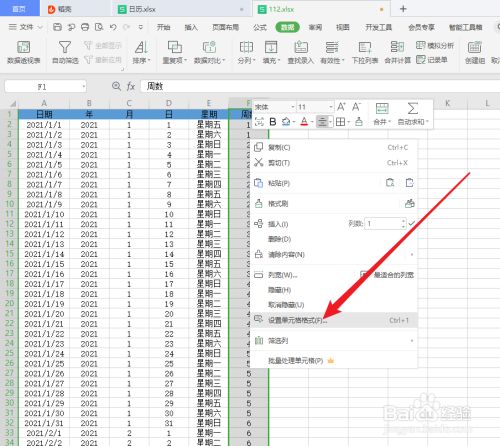Expand the 清除内容(N) submenu arrow
The height and width of the screenshot is (446, 500).
[412, 255]
